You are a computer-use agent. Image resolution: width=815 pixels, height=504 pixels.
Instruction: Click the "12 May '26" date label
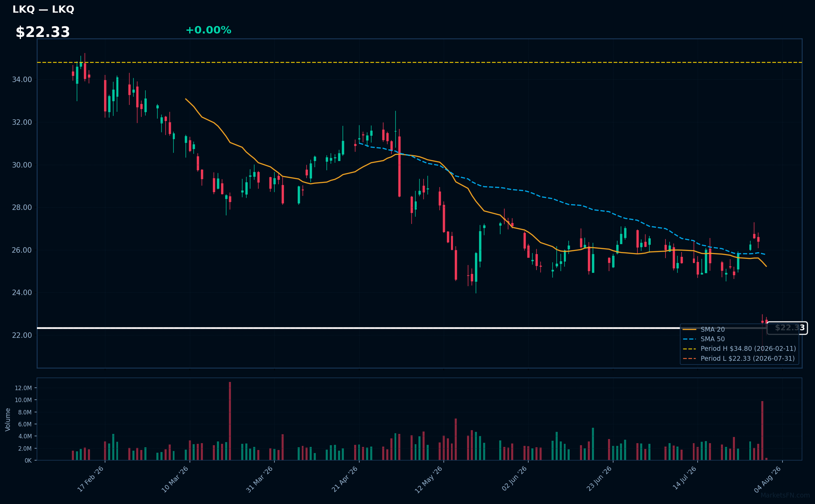pyautogui.click(x=429, y=479)
